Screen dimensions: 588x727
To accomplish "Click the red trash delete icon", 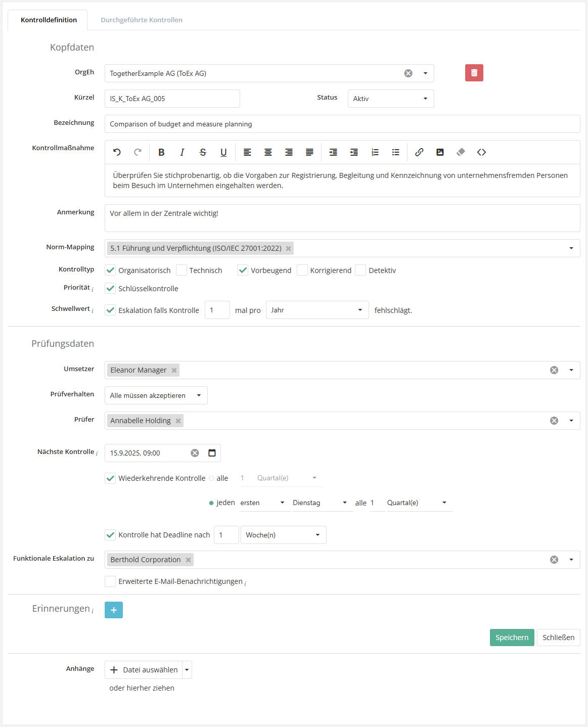I will (x=474, y=73).
